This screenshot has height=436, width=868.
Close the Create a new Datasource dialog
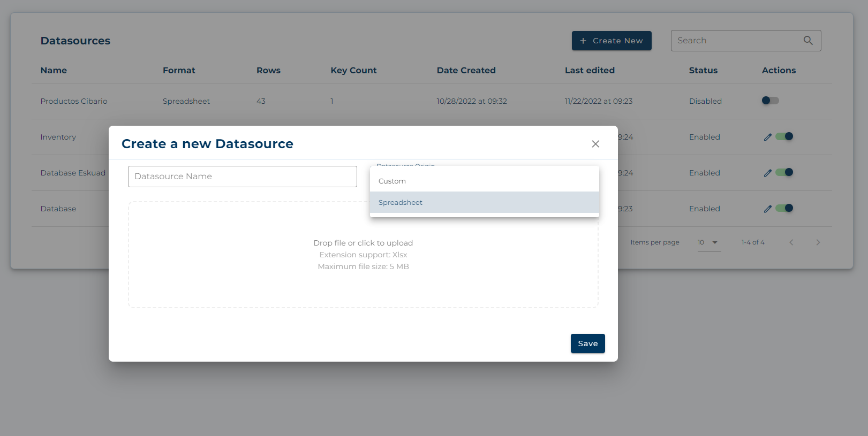[x=595, y=144]
